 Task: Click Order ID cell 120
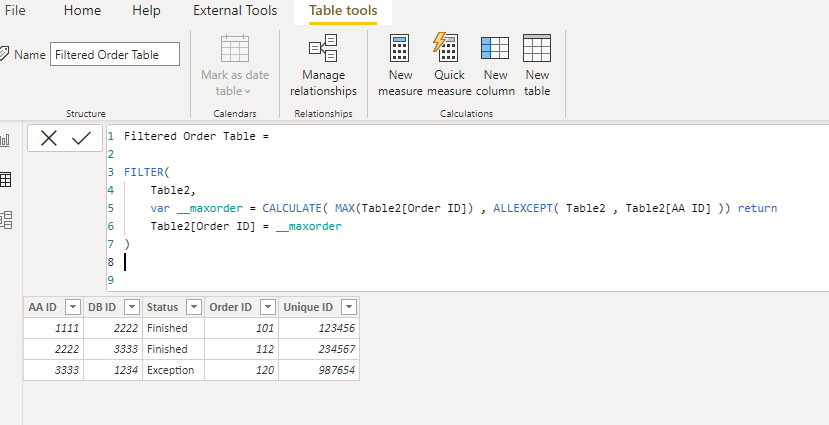(x=242, y=370)
